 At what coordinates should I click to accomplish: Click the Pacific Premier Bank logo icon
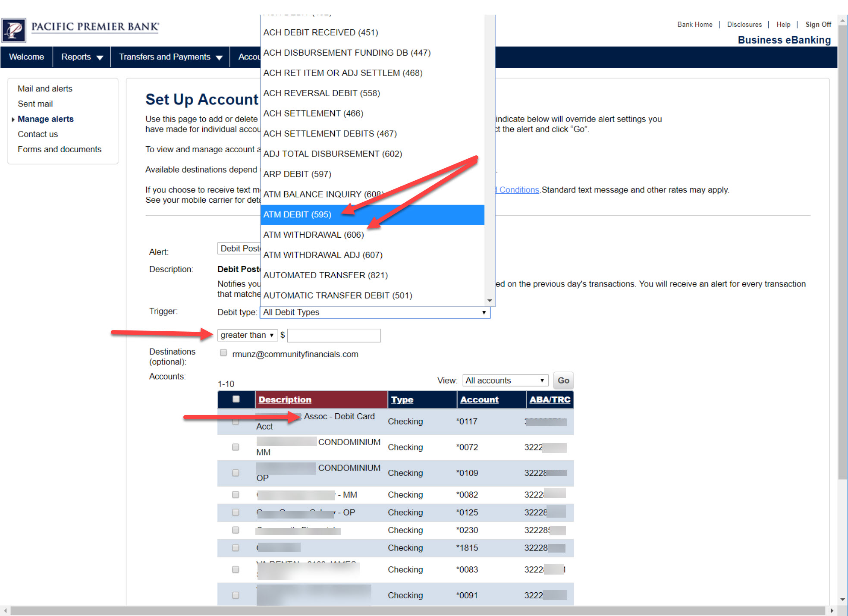14,30
